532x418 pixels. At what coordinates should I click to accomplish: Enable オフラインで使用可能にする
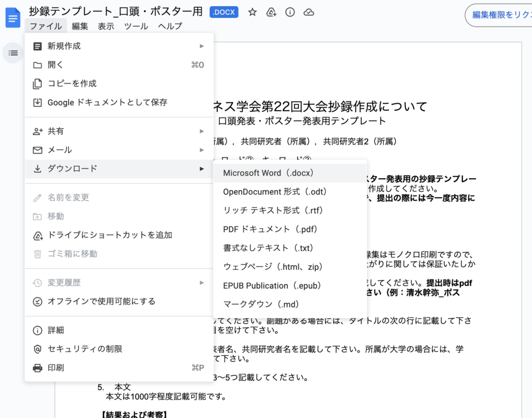coord(119,301)
